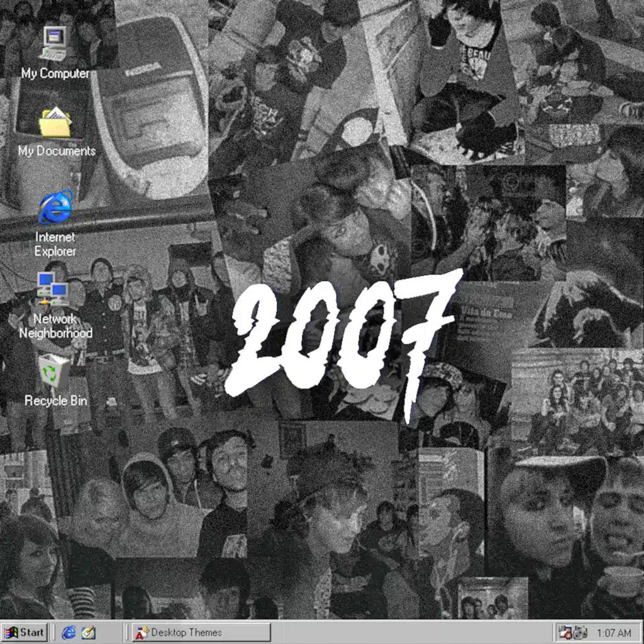Click the Show Desktop Quick Launch icon

point(89,633)
